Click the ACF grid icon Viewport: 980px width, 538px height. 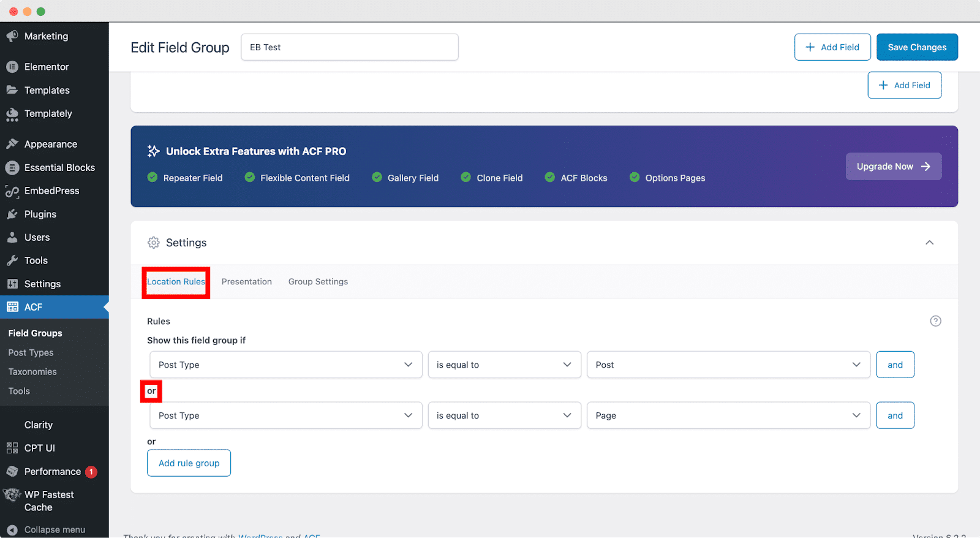coord(12,307)
